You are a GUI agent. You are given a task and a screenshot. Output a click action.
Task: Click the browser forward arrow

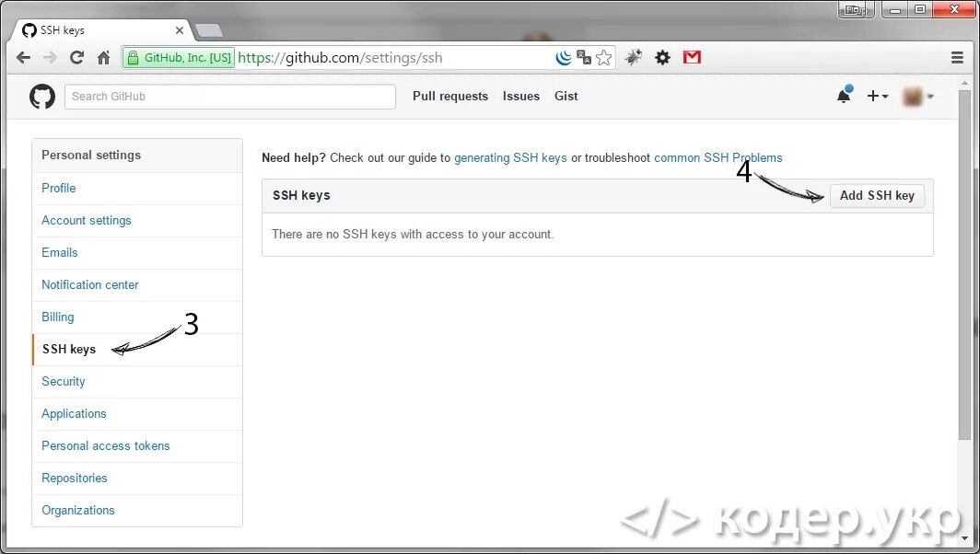pos(50,58)
